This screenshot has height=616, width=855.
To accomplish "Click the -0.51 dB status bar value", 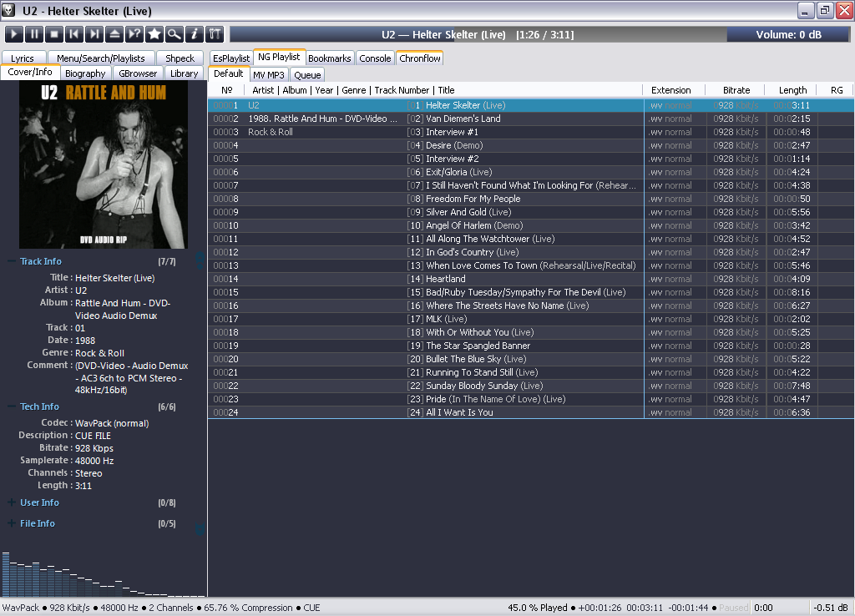I will pos(831,608).
